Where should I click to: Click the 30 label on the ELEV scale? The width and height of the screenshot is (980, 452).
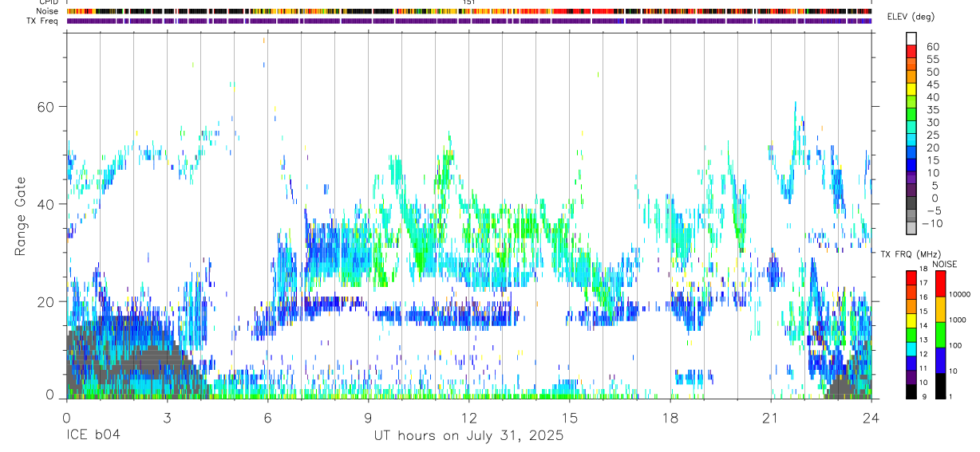click(x=933, y=123)
